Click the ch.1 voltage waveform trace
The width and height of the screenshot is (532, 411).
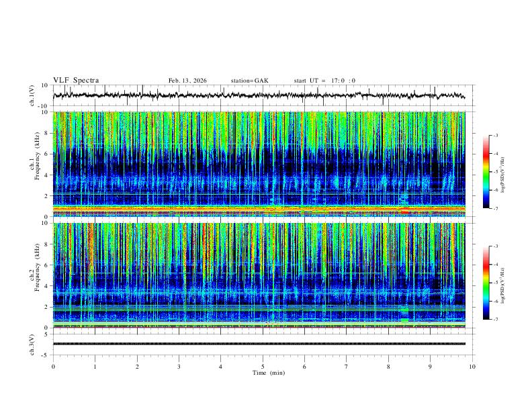(x=259, y=95)
